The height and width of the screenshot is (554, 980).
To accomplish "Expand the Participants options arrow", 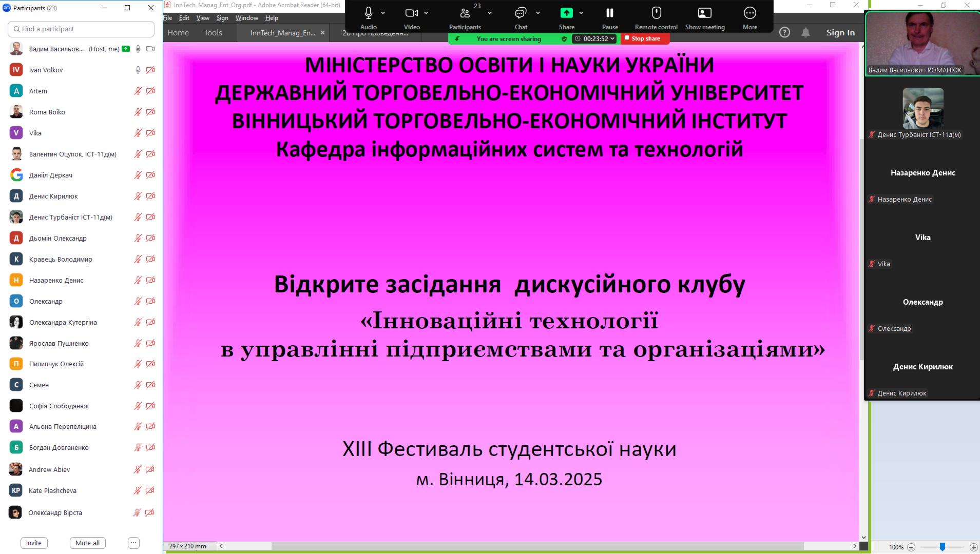I will coord(490,13).
